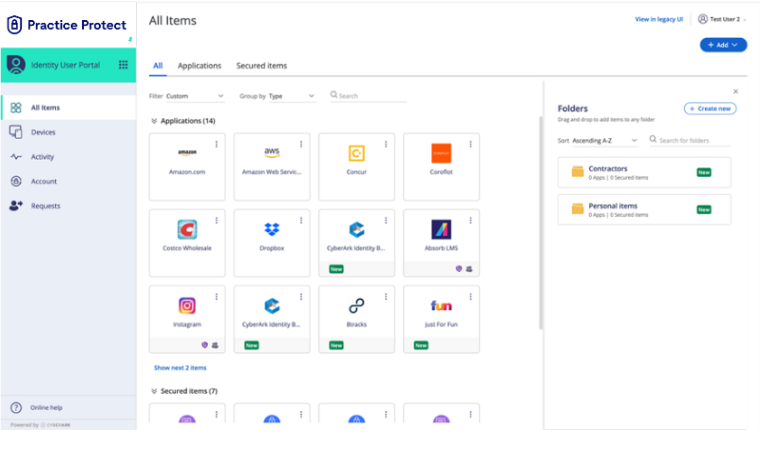Viewport: 782px width, 452px height.
Task: Click the All Items sidebar label
Action: click(x=45, y=108)
